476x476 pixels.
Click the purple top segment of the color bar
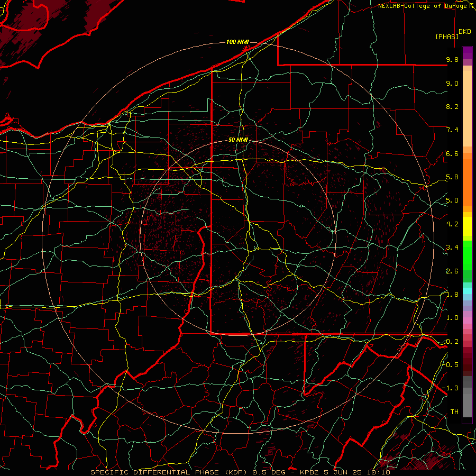coord(467,53)
